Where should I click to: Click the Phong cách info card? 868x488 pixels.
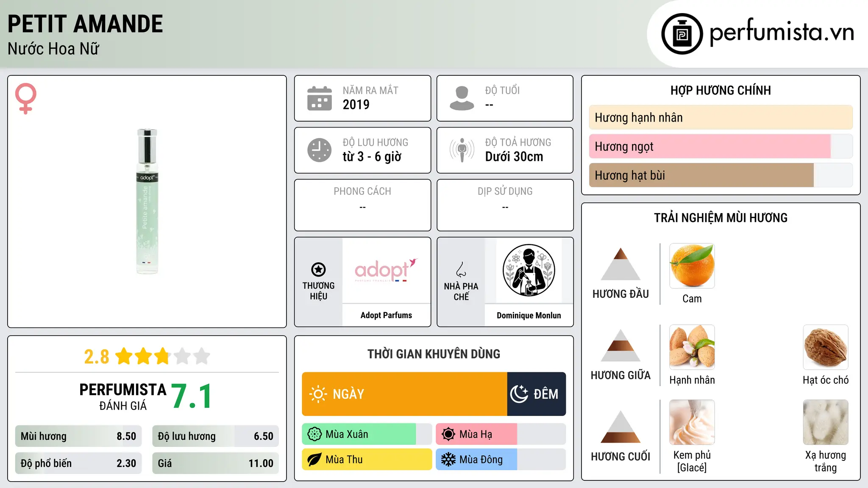coord(363,205)
